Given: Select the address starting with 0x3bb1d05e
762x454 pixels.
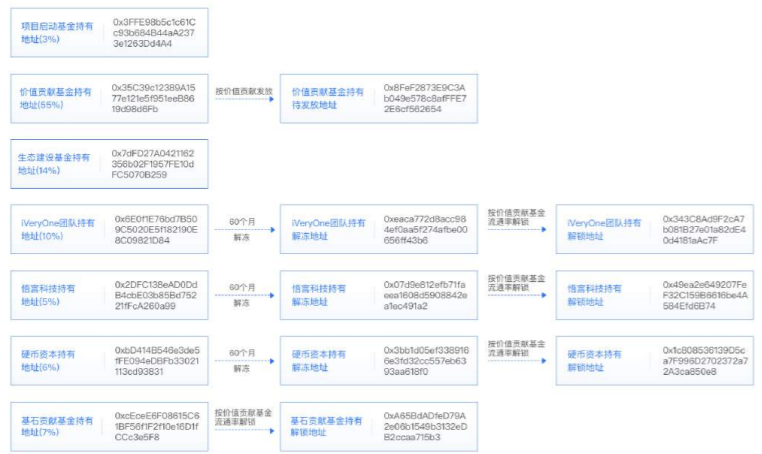Looking at the screenshot, I should pos(426,361).
